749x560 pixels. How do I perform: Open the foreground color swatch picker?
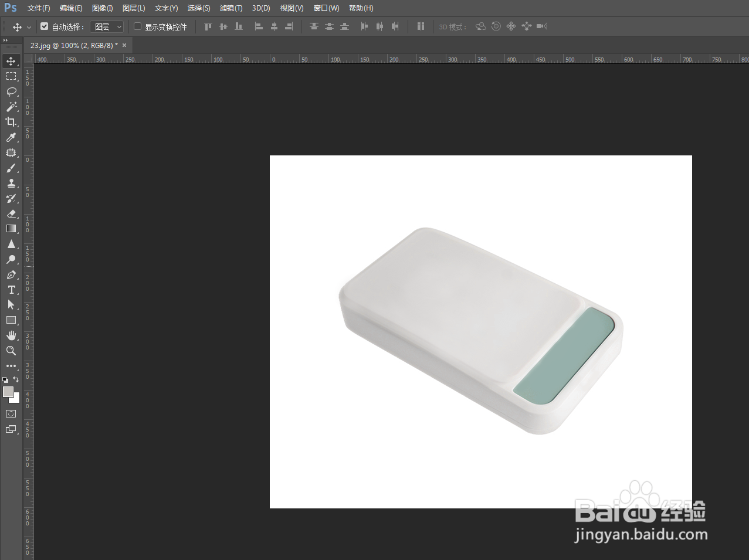point(9,392)
